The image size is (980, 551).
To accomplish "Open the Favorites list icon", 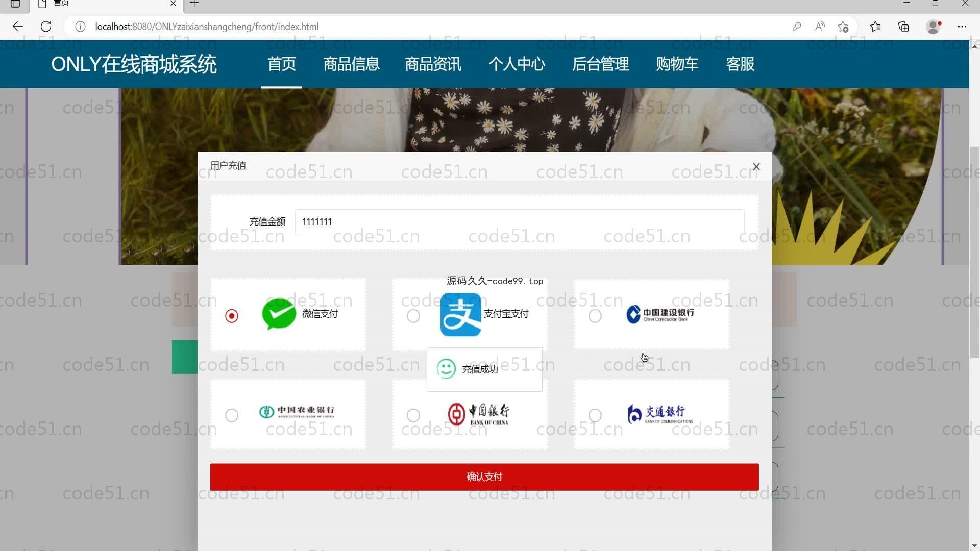I will pos(875,27).
